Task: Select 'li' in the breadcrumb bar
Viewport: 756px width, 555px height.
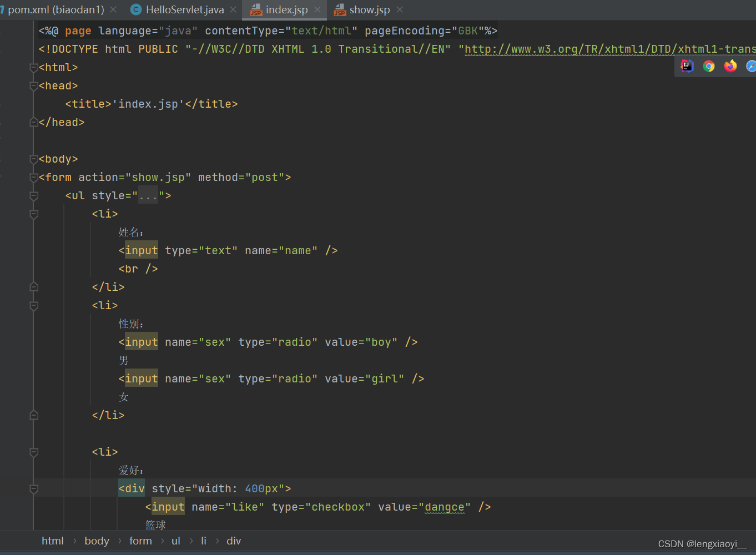Action: point(204,541)
